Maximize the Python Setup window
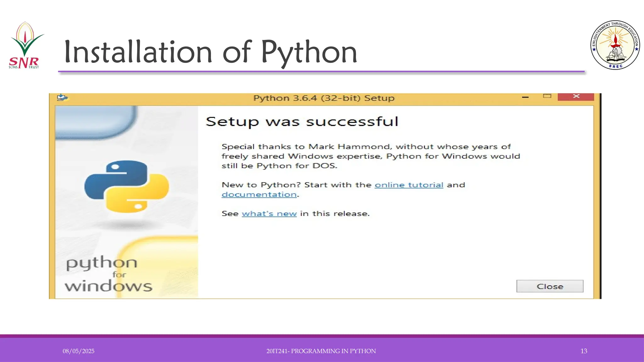Viewport: 644px width, 362px height. (x=547, y=96)
